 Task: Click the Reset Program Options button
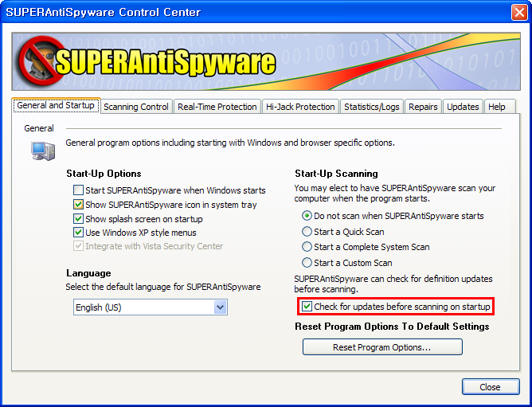[x=382, y=347]
